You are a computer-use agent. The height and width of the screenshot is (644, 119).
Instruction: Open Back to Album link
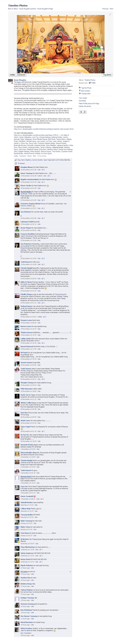[x=13, y=9]
